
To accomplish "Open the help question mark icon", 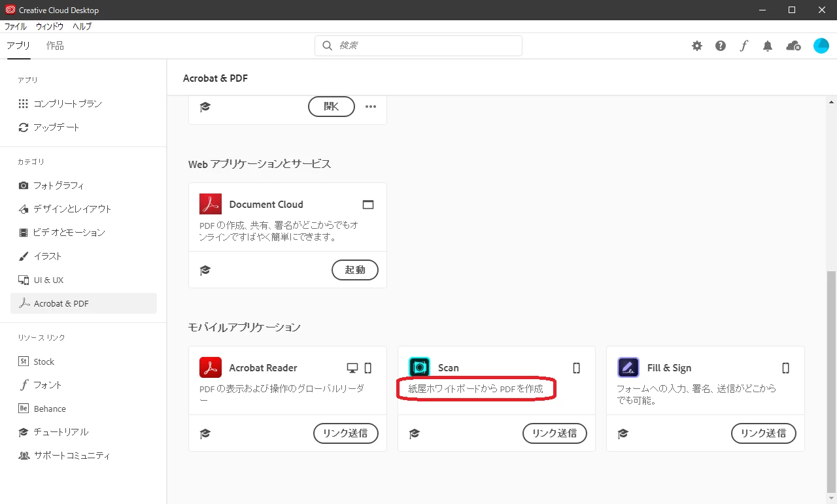I will pos(721,46).
